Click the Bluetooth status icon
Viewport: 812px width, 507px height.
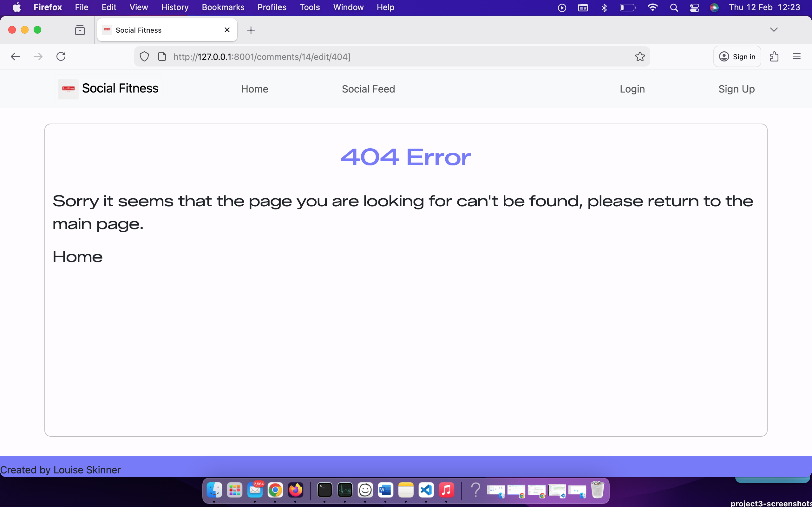(x=604, y=7)
